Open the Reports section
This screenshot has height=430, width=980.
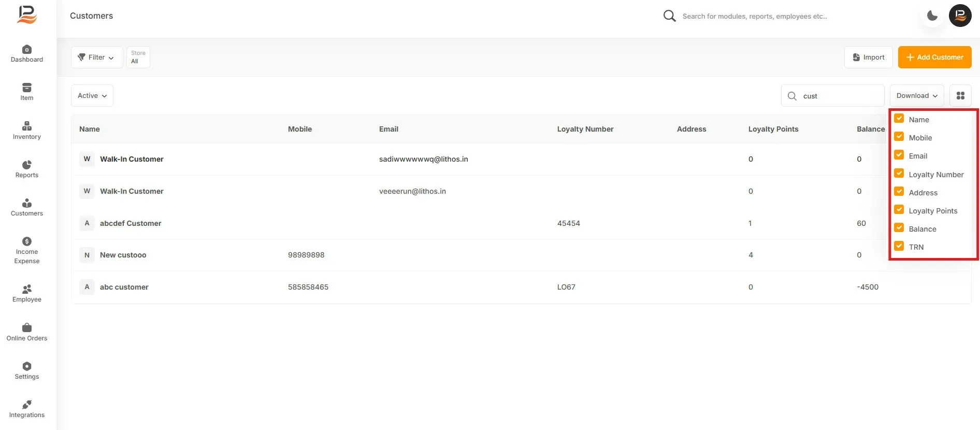27,169
